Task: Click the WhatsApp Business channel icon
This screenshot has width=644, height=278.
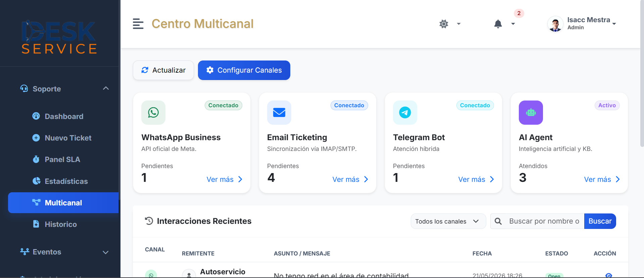Action: point(153,113)
